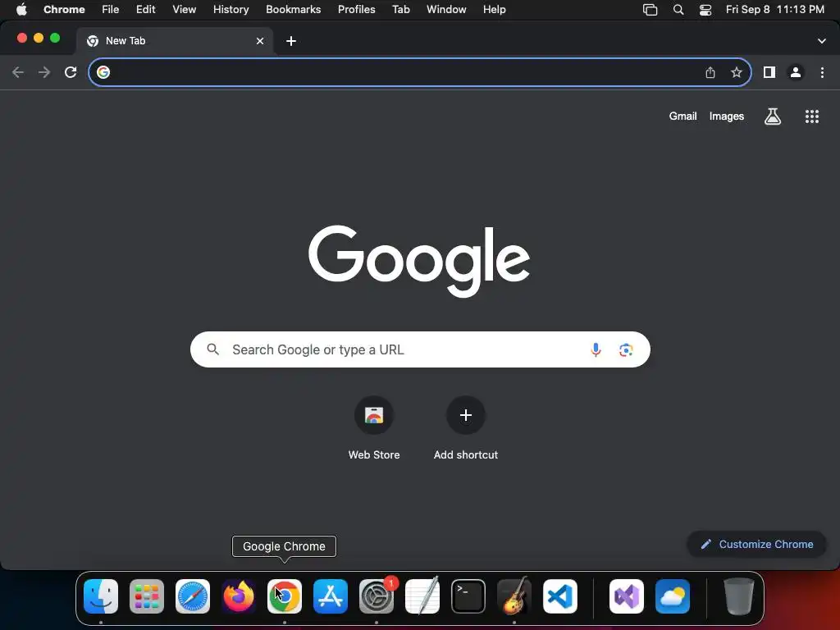Open Gmail link
840x630 pixels.
682,116
